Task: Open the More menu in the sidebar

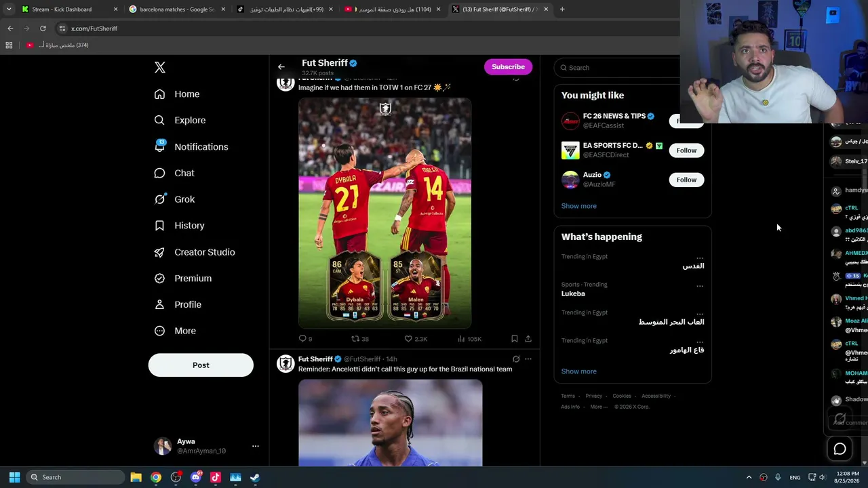Action: pos(175,331)
